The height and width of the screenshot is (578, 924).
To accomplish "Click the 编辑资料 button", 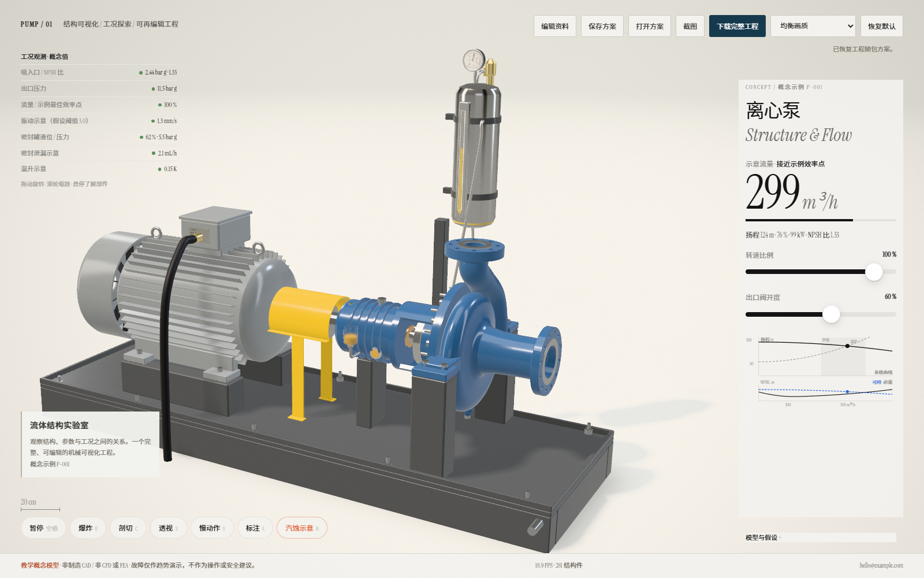I will 555,26.
